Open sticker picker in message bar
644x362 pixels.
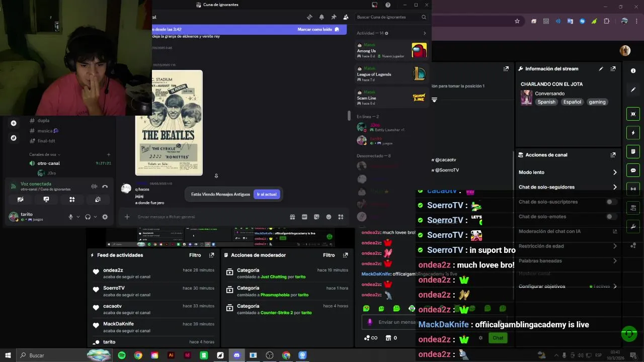click(316, 217)
